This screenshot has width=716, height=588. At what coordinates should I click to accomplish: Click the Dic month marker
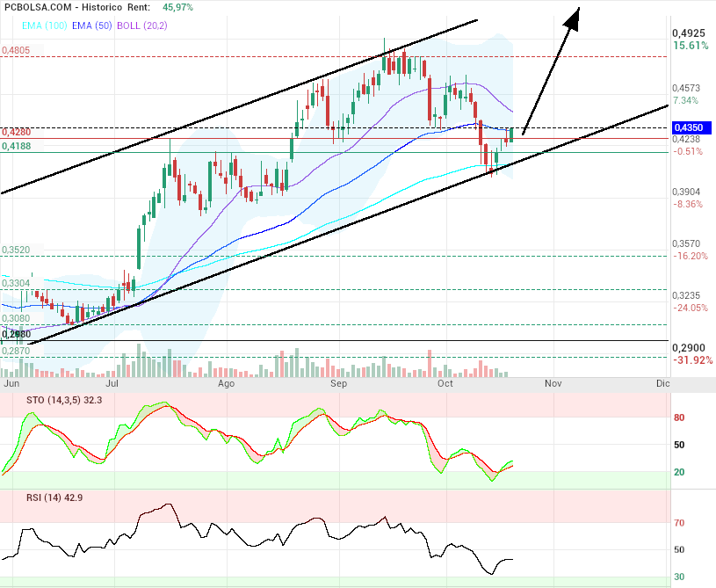663,384
